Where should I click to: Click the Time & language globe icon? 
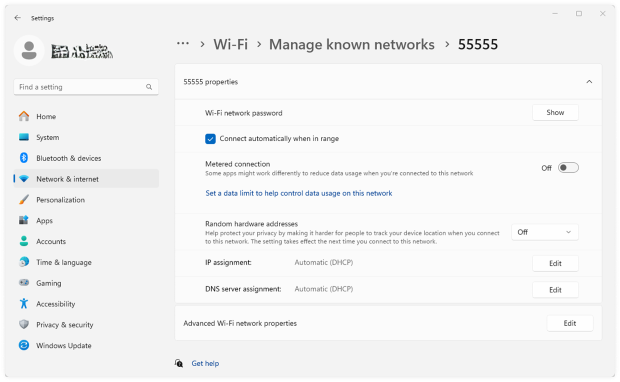[24, 262]
